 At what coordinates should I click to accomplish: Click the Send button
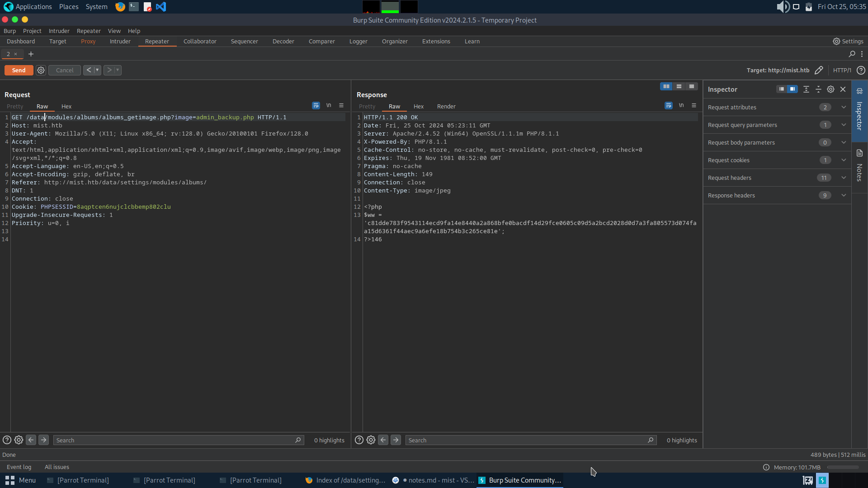tap(19, 70)
